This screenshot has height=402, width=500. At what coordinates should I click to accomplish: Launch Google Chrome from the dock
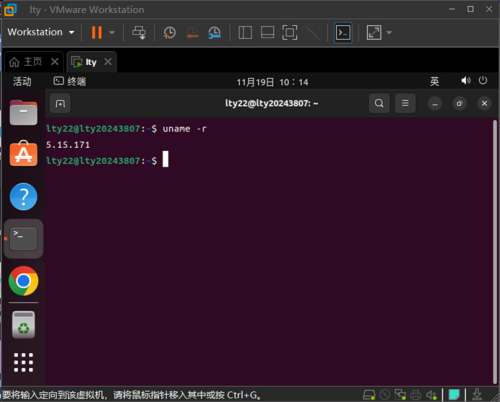[23, 281]
